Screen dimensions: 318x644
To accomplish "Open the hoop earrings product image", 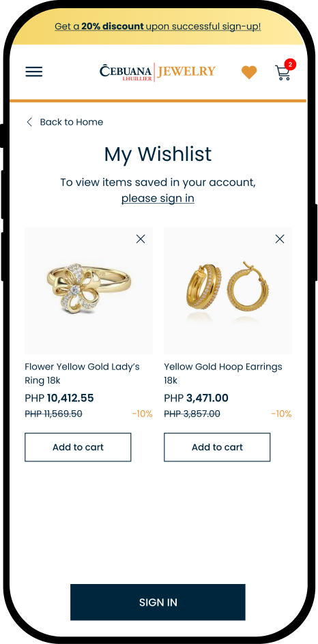I will [x=228, y=291].
